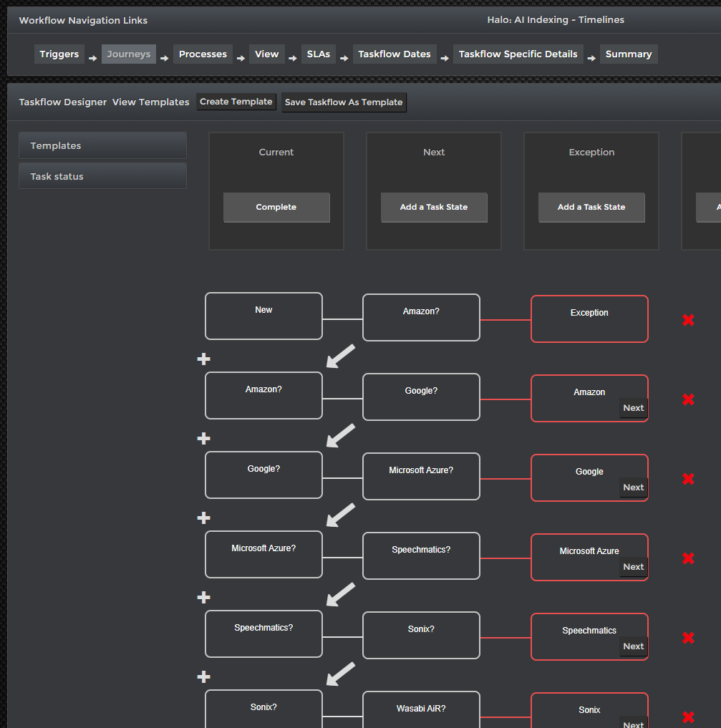Select the red Google exception box
This screenshot has width=721, height=728.
[x=589, y=477]
